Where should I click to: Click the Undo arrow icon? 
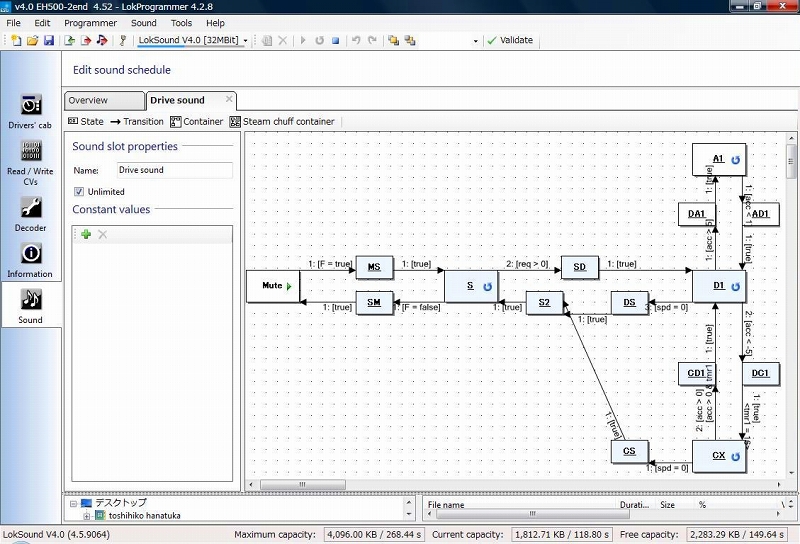pyautogui.click(x=356, y=40)
